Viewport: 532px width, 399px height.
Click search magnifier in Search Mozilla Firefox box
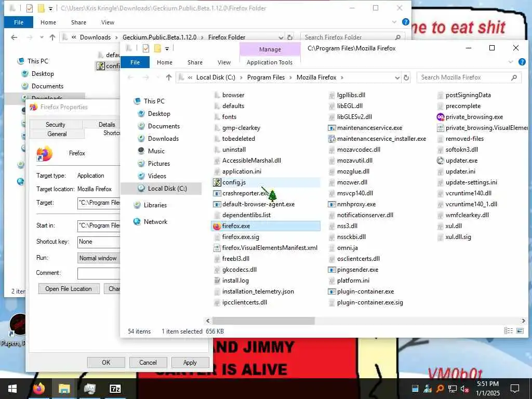coord(514,78)
